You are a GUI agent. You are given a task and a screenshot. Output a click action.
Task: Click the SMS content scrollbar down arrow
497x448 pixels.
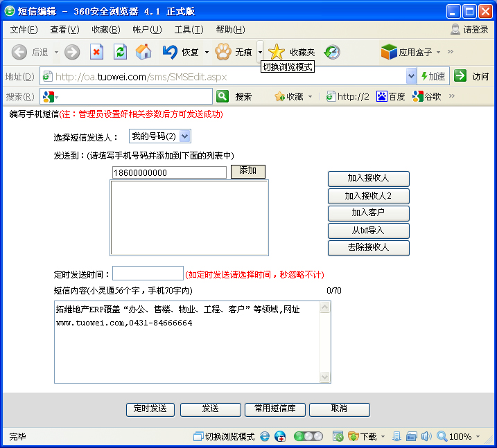pos(324,377)
